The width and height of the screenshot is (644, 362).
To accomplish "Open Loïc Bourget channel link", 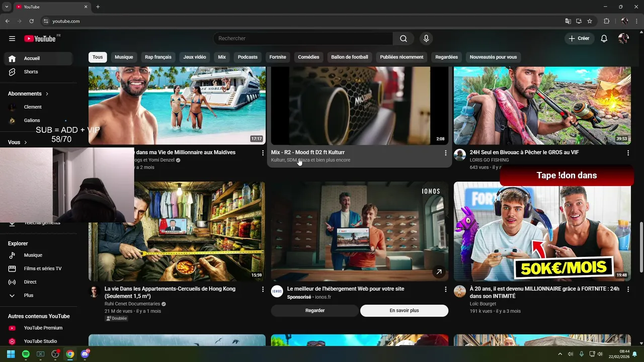I will 483,304.
